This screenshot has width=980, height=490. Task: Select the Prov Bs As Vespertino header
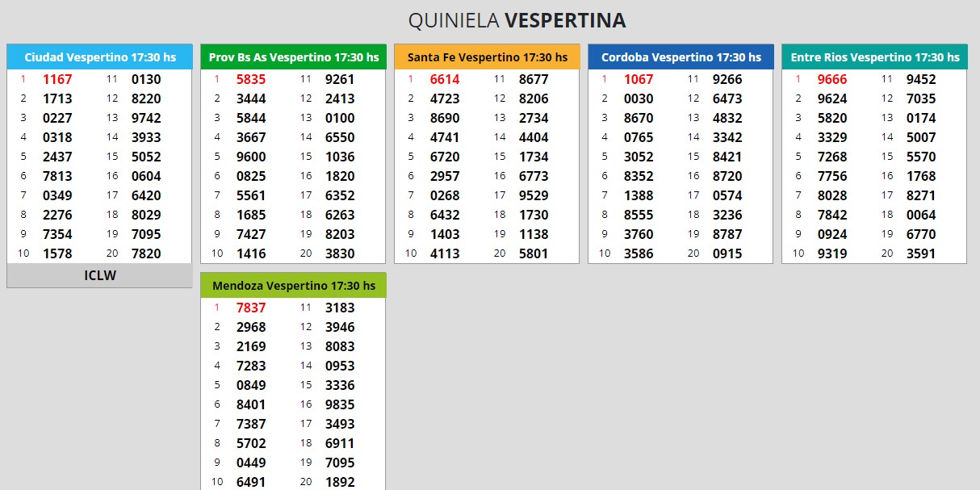pos(293,57)
